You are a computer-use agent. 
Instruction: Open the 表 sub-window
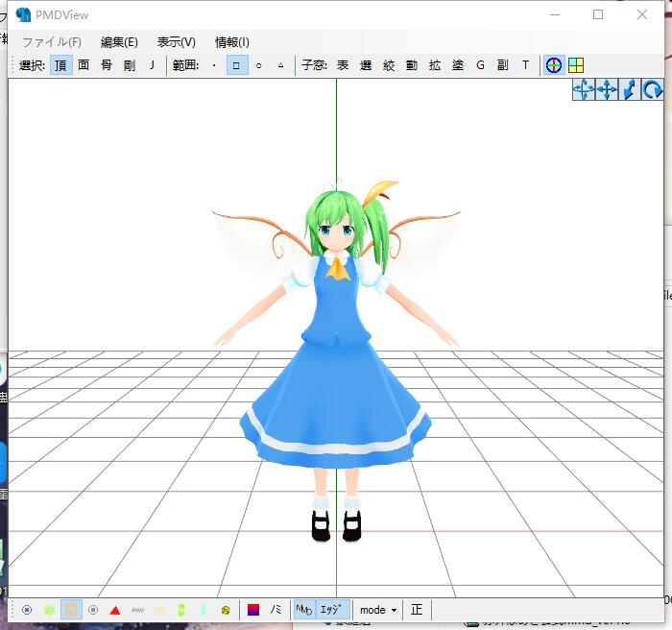click(343, 65)
